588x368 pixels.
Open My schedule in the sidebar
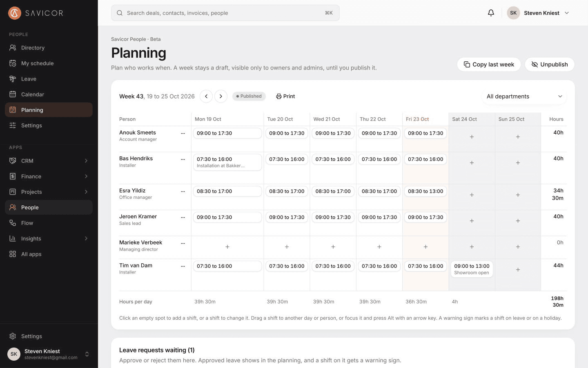[x=49, y=63]
